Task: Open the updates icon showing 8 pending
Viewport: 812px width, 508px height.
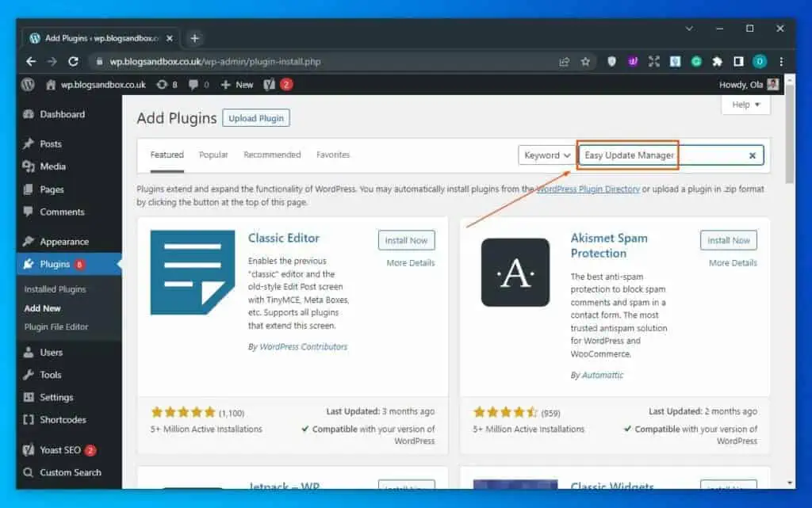Action: [163, 85]
